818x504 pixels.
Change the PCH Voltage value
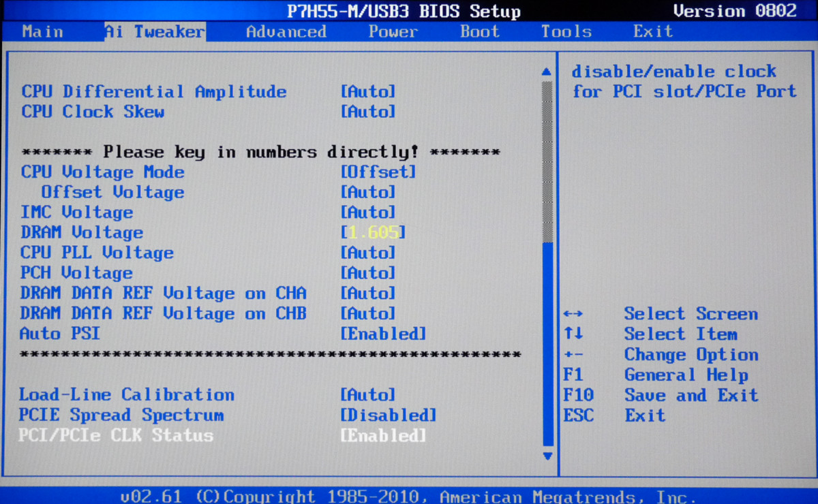pyautogui.click(x=368, y=273)
